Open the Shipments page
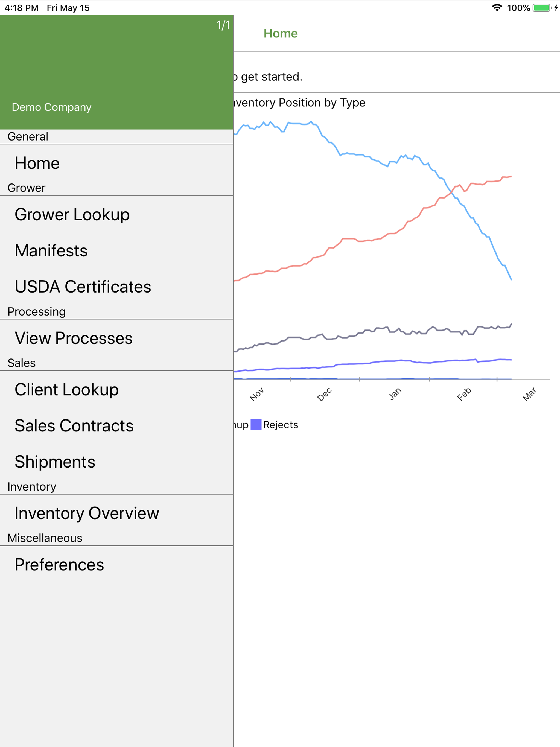 pos(116,462)
